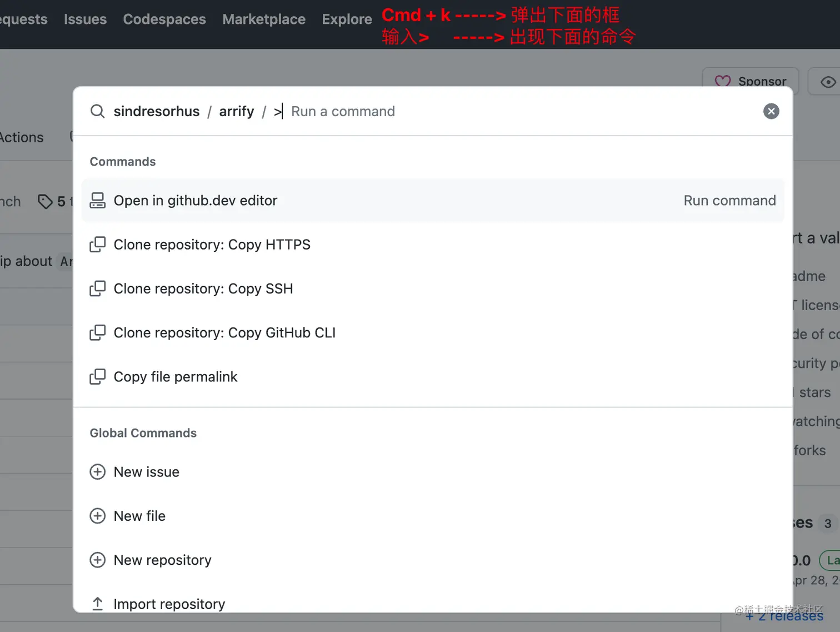
Task: Click the github.dev editor computer icon
Action: (x=97, y=201)
